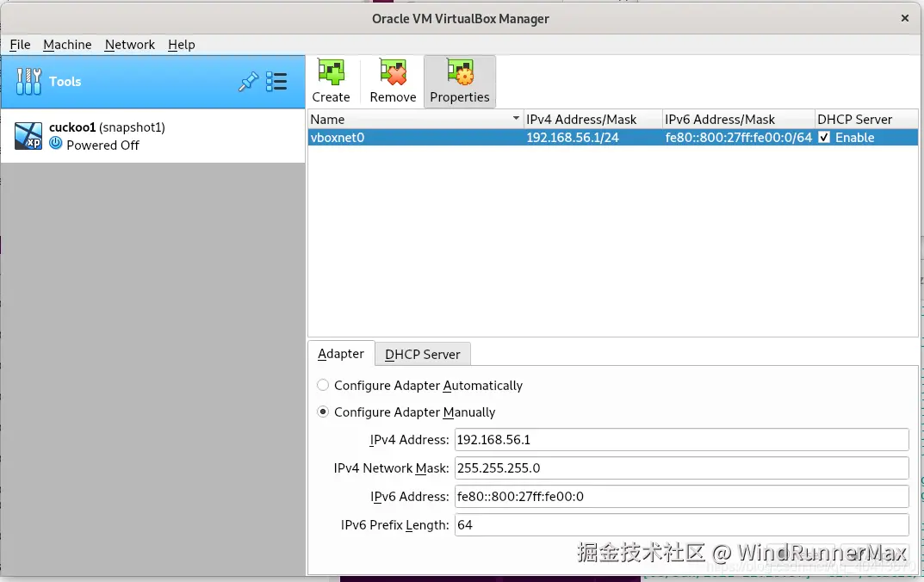The image size is (924, 582).
Task: Click the IPv4 Address/Mask column header
Action: click(x=593, y=119)
